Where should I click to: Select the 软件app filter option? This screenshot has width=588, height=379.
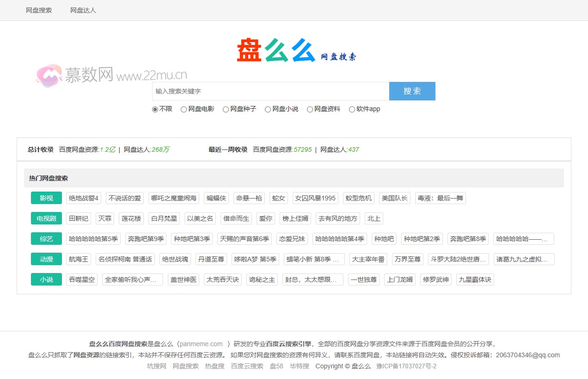352,109
